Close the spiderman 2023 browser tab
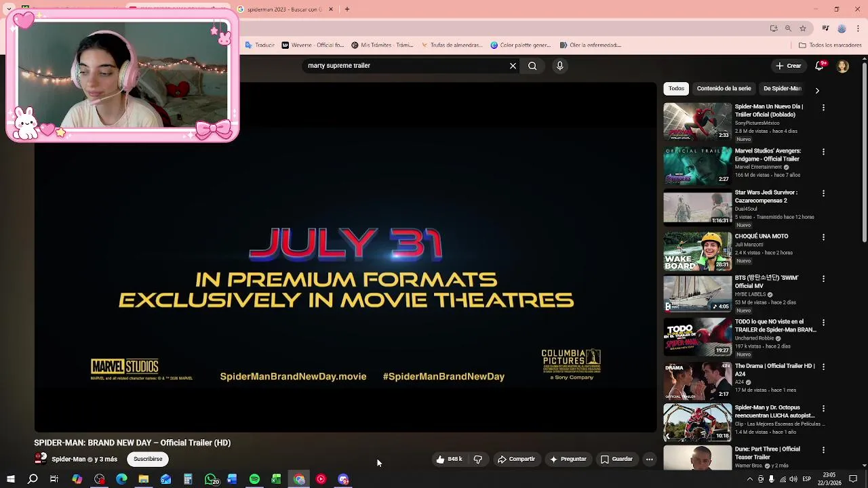868x488 pixels. point(331,9)
